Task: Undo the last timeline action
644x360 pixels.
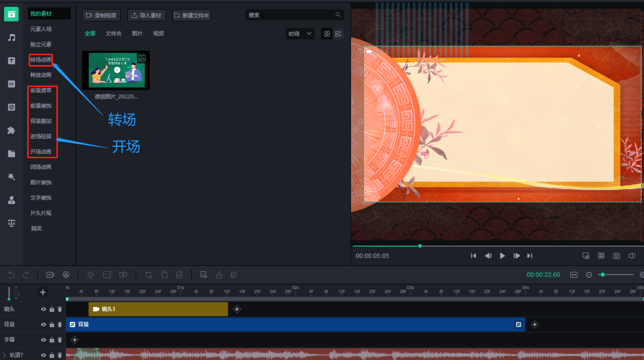Action: pos(11,275)
